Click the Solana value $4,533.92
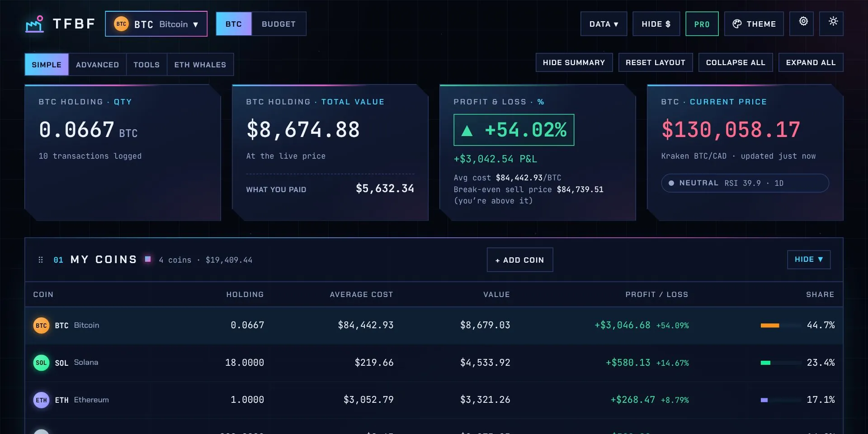 pos(485,363)
